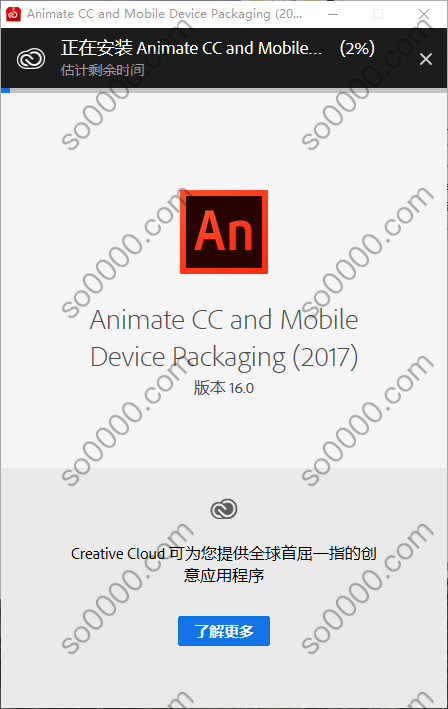This screenshot has height=709, width=448.
Task: Click the Creative Cloud 可为您提供 description line
Action: [224, 553]
